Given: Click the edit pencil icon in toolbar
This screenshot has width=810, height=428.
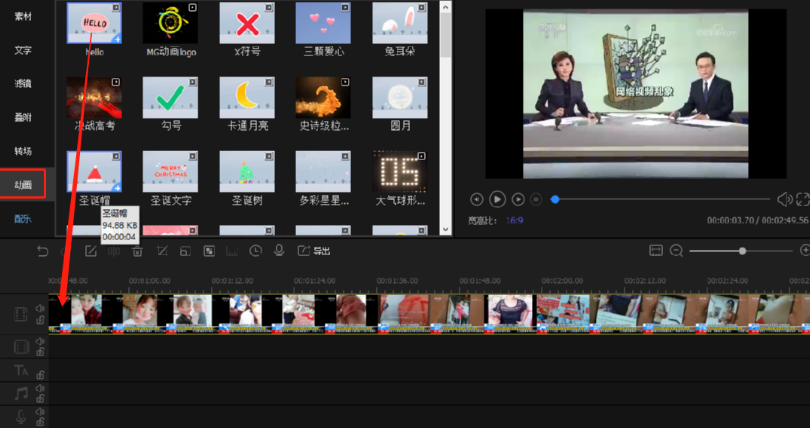Looking at the screenshot, I should pyautogui.click(x=91, y=251).
